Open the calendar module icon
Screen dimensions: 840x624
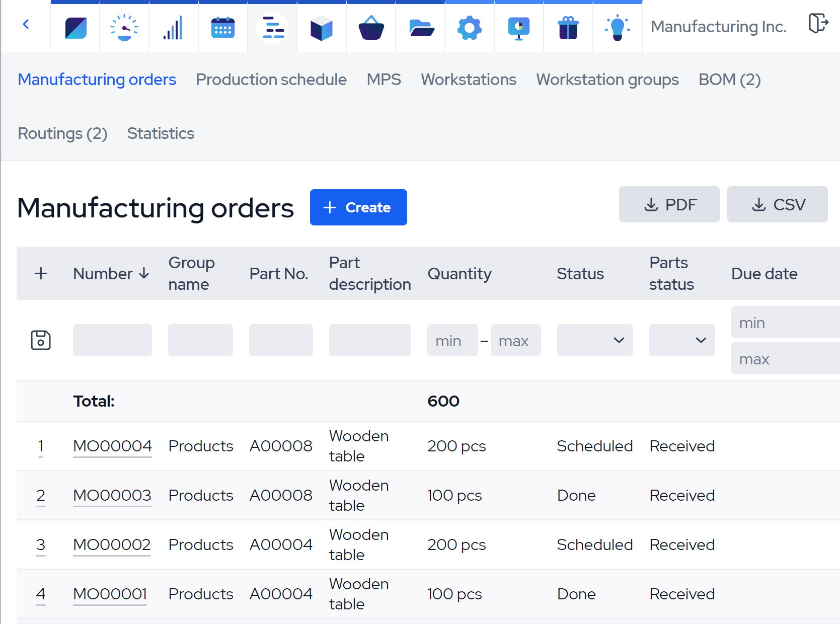click(223, 28)
